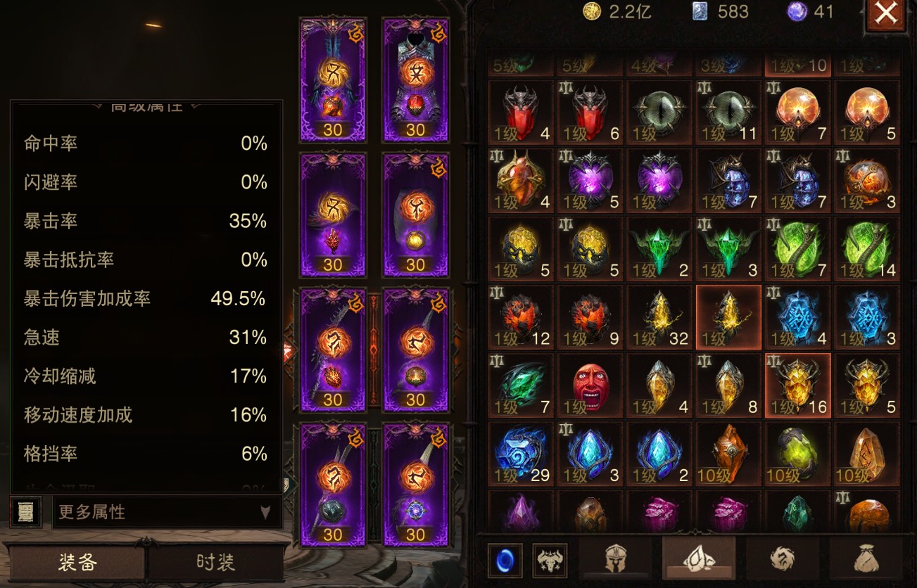Pick the blue snowflake gem with count 4
Image resolution: width=917 pixels, height=588 pixels.
pos(797,317)
